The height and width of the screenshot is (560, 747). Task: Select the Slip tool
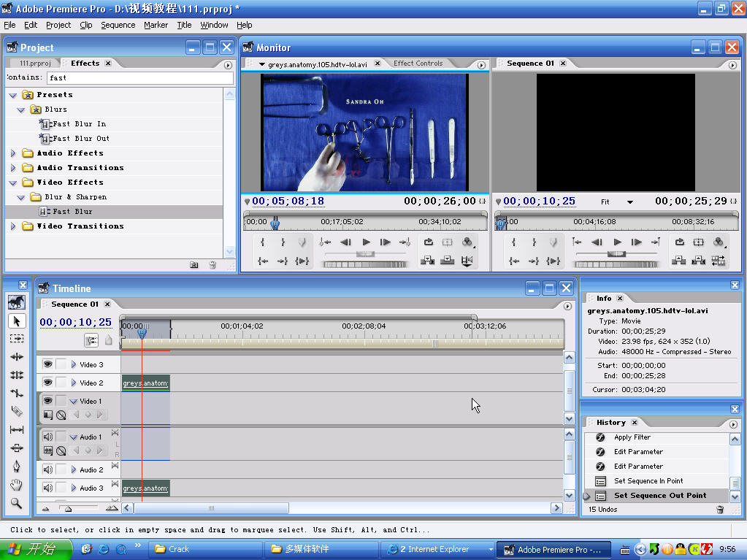17,430
